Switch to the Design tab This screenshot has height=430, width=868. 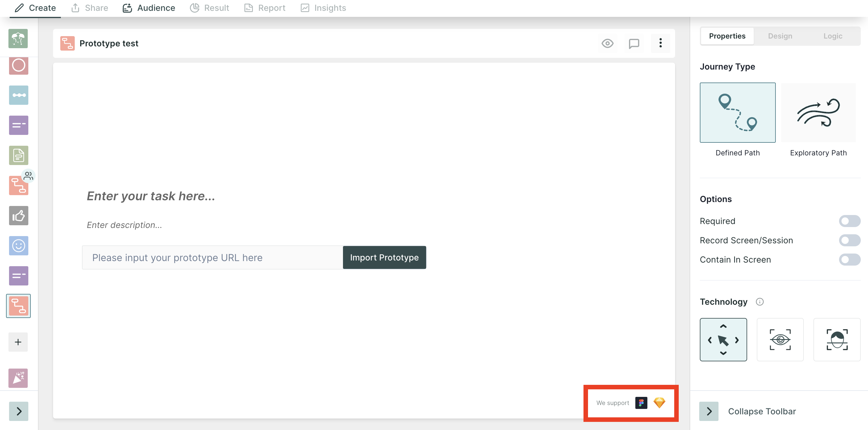click(x=780, y=36)
